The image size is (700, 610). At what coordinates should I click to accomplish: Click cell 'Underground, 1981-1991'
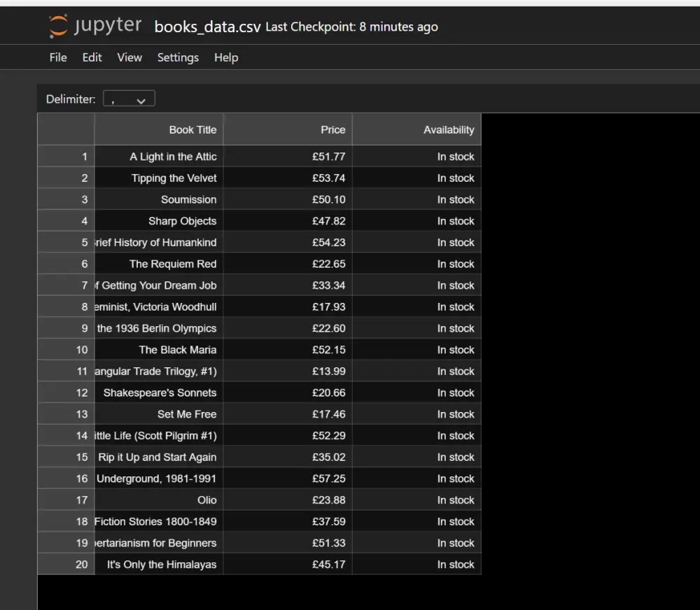159,478
